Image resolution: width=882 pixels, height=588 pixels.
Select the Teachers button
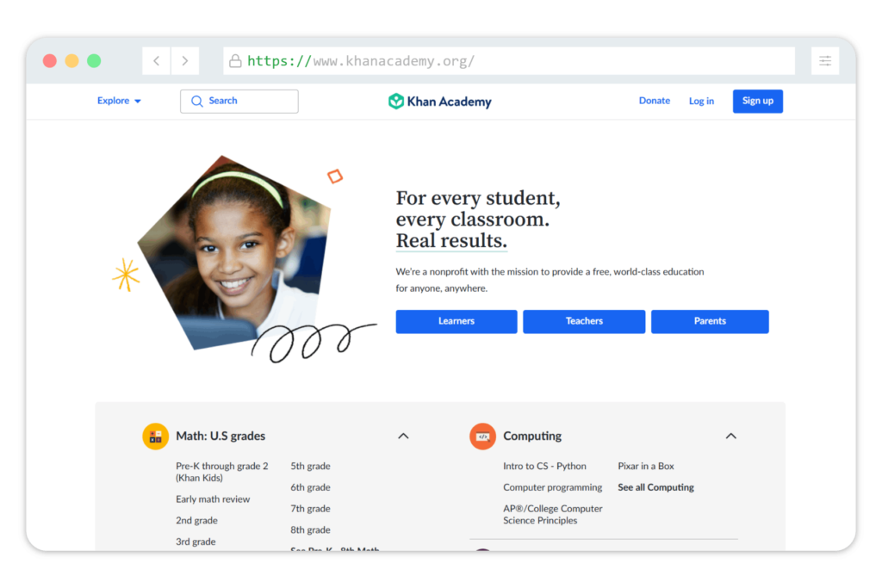(584, 321)
